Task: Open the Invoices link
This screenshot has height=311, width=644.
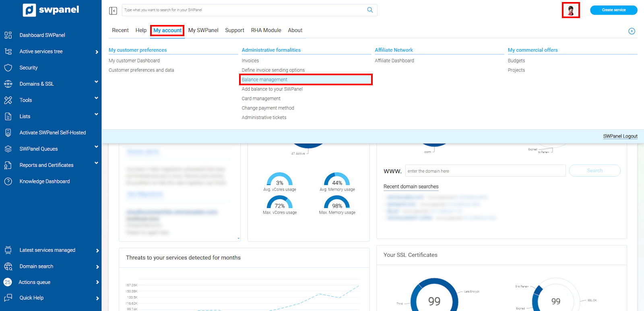Action: point(250,61)
